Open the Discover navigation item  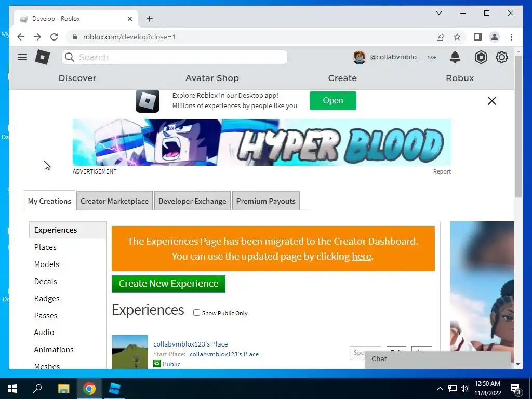click(x=77, y=78)
